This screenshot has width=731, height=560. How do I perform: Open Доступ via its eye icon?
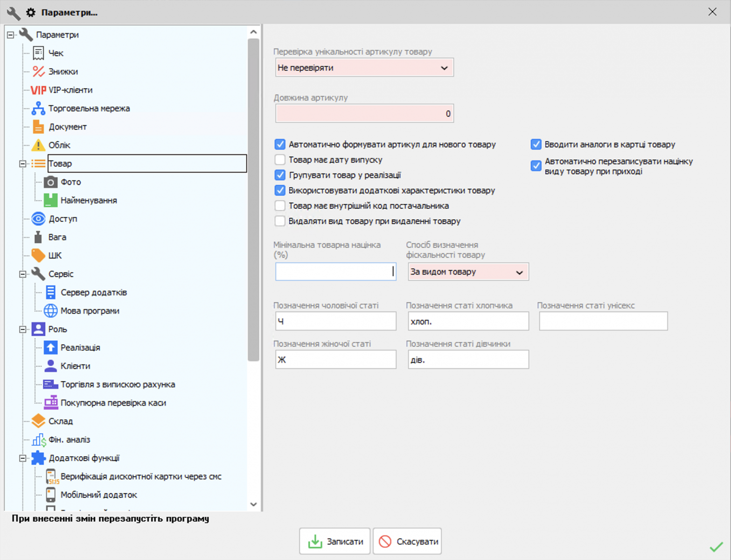point(38,219)
